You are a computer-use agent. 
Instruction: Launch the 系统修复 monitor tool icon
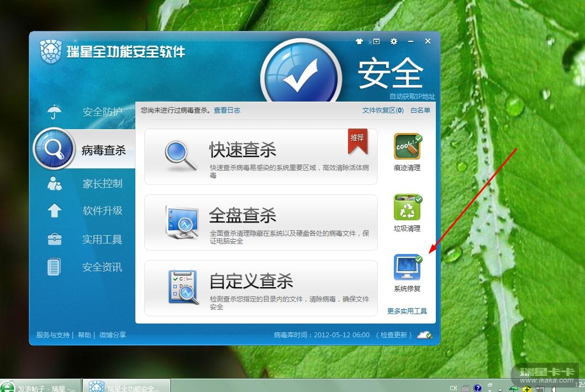tap(408, 267)
